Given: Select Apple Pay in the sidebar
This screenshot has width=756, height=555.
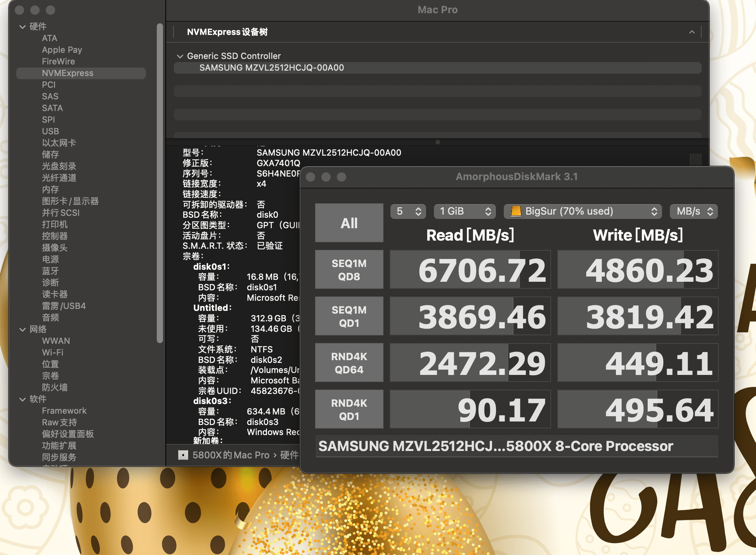Looking at the screenshot, I should 62,50.
